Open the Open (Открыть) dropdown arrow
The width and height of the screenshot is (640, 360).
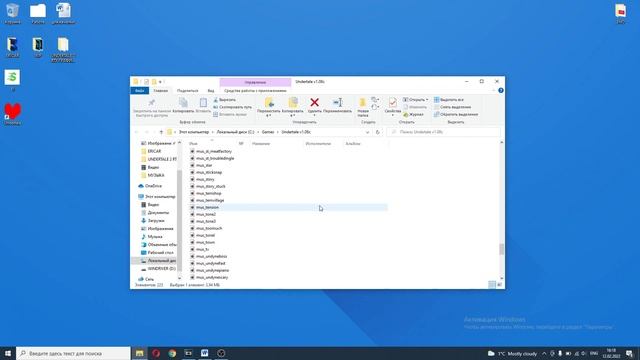[x=427, y=100]
